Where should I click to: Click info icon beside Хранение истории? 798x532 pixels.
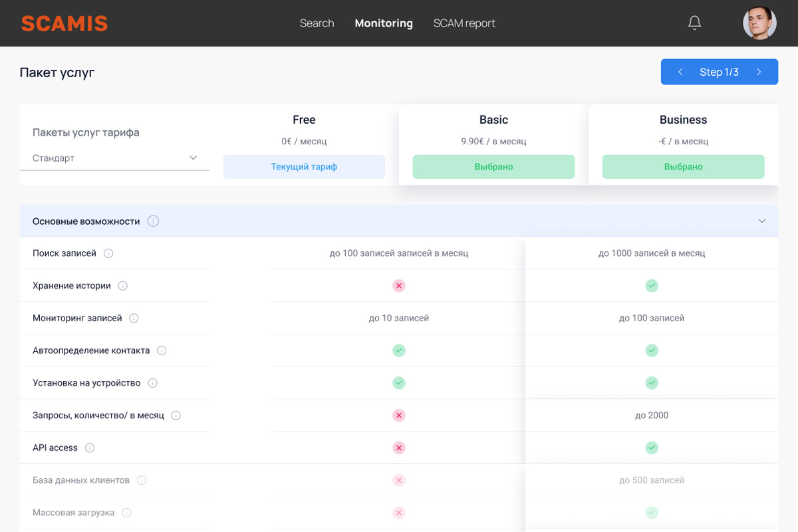123,286
